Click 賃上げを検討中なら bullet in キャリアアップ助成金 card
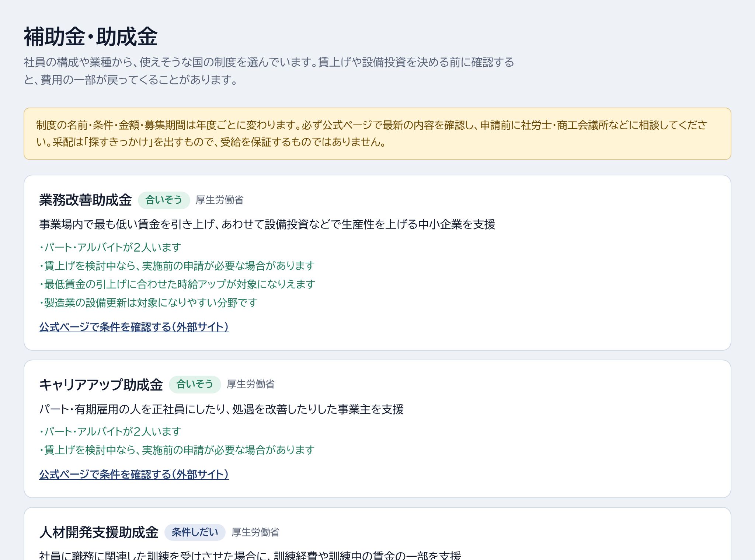 point(177,450)
